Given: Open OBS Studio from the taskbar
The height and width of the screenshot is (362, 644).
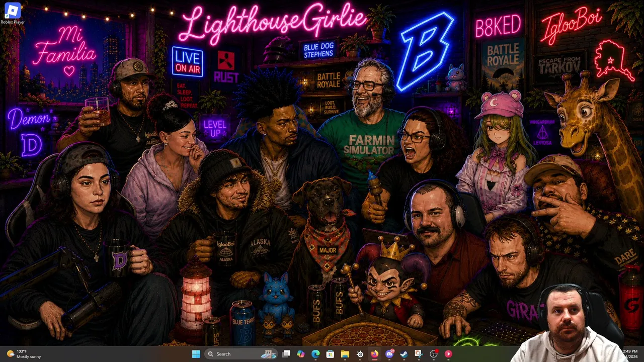Looking at the screenshot, I should [x=434, y=354].
